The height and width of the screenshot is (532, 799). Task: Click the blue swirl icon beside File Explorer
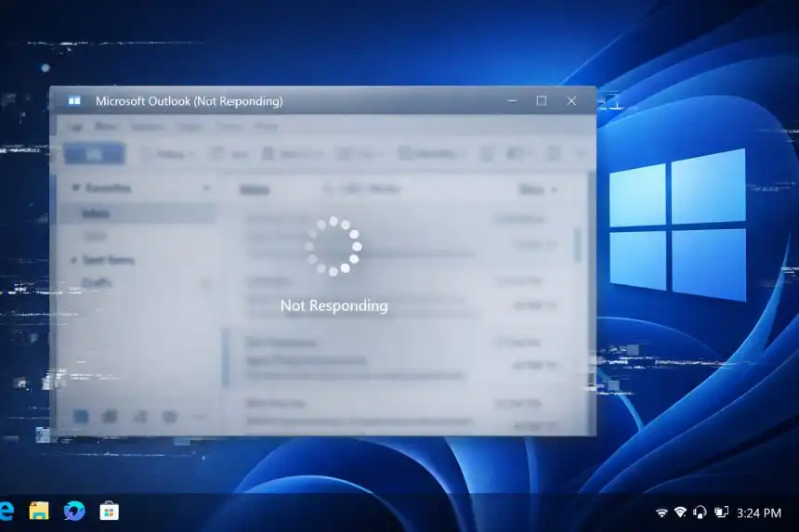[x=74, y=511]
